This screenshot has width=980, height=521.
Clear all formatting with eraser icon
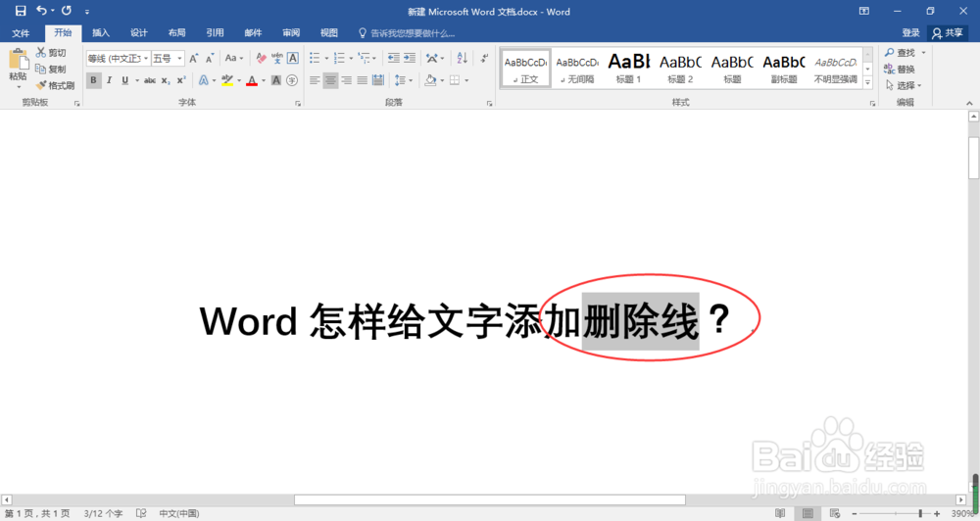pos(262,58)
